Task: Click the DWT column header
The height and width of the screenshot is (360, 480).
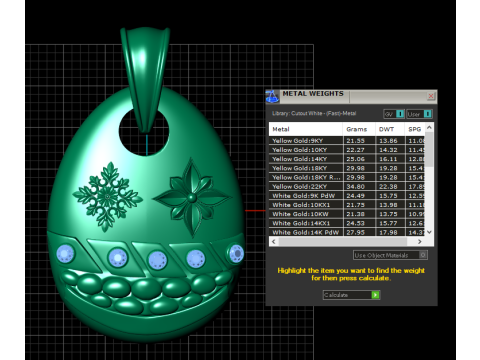Action: [390, 129]
